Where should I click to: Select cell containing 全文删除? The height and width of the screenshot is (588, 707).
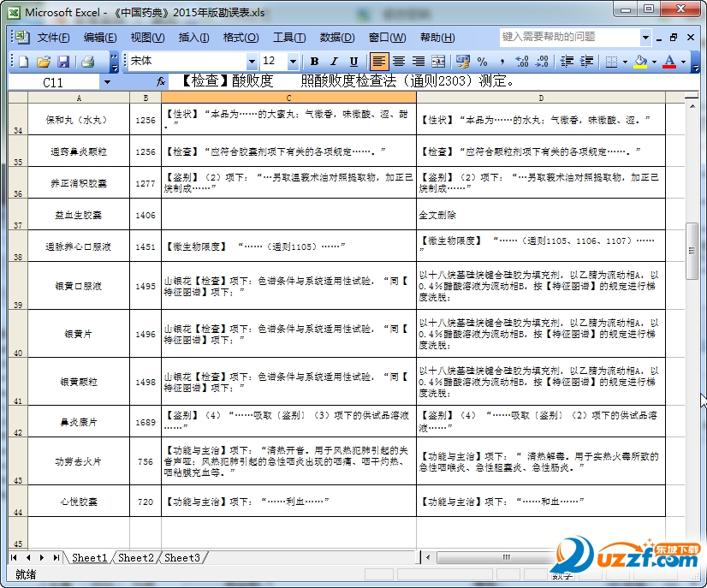click(541, 215)
